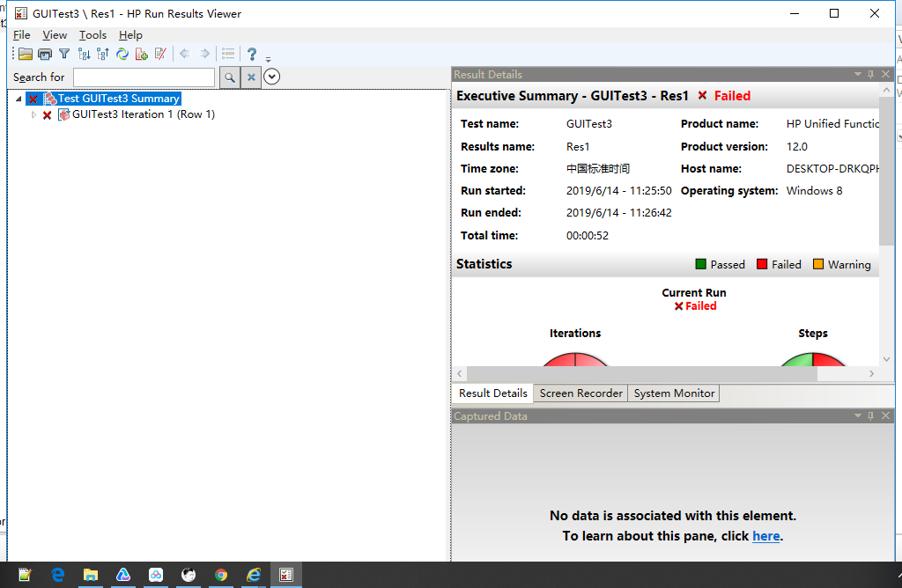902x588 pixels.
Task: Click the Steps pie chart
Action: click(813, 359)
